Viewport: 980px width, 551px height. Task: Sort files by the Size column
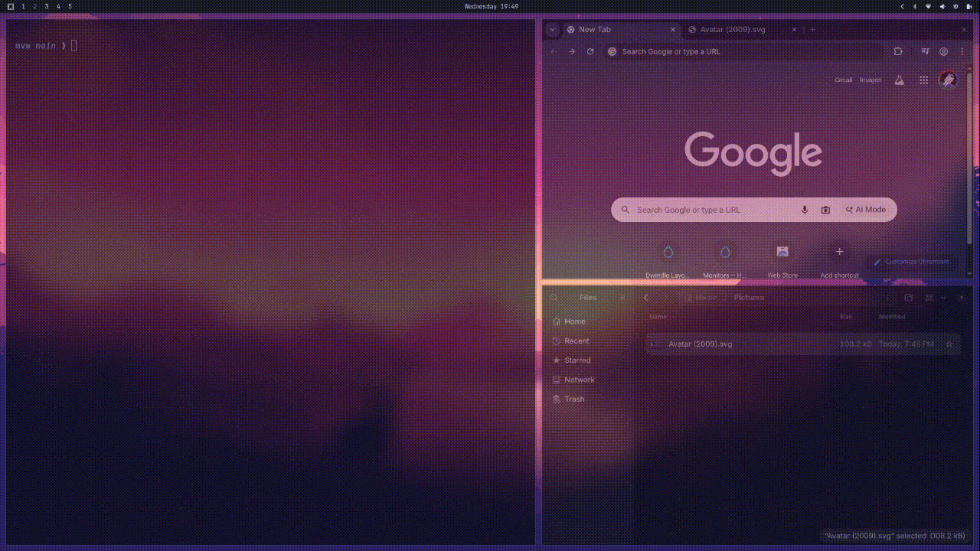pos(846,316)
